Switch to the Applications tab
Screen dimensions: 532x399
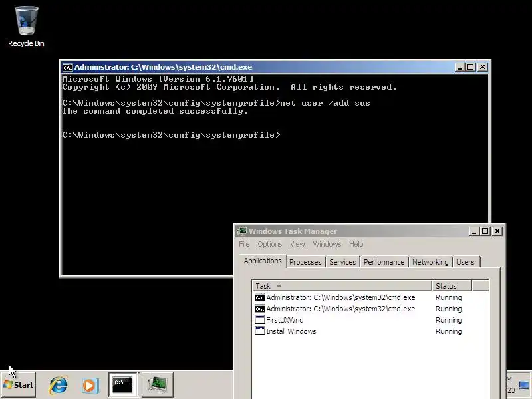(263, 261)
